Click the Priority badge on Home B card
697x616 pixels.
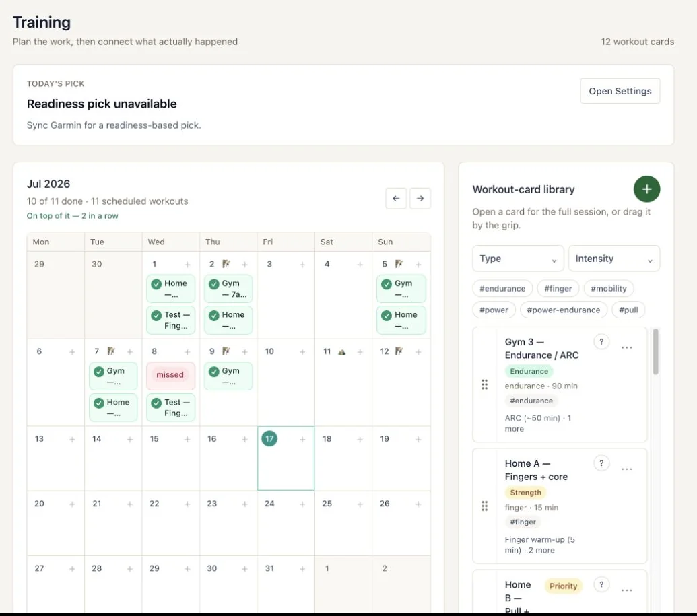563,586
